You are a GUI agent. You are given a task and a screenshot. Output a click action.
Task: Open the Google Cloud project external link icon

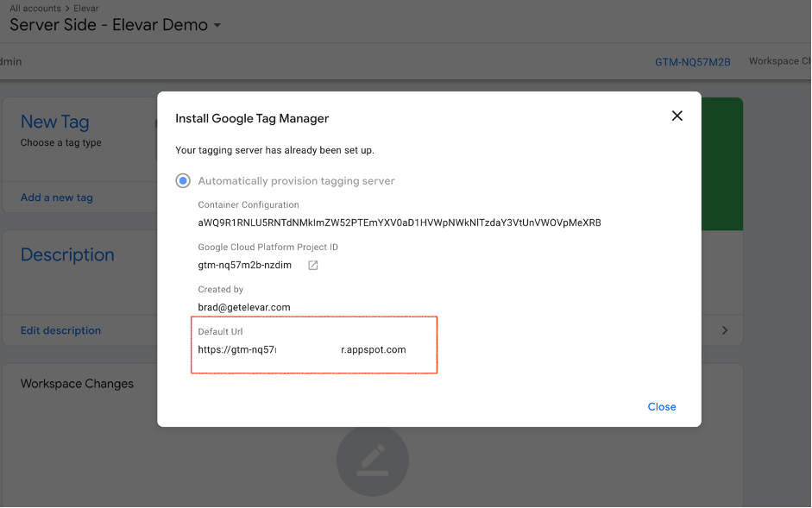coord(313,265)
